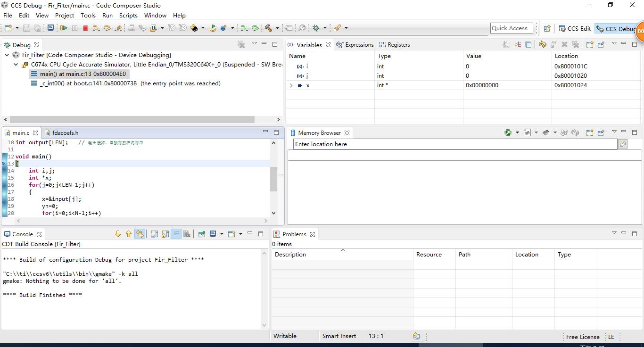Open the View Menu dropdown in Memory Browser
Viewport: 644px width, 347px height.
coord(614,132)
